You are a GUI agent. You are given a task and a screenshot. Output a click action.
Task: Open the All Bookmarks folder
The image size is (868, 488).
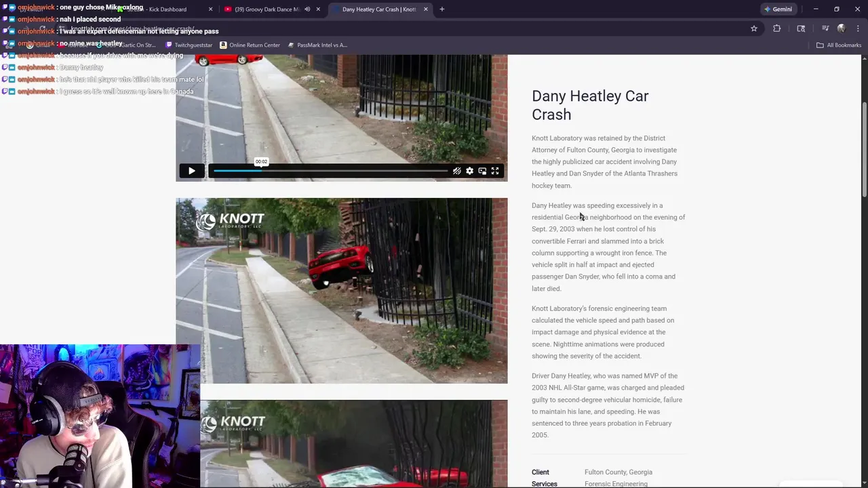coord(839,45)
